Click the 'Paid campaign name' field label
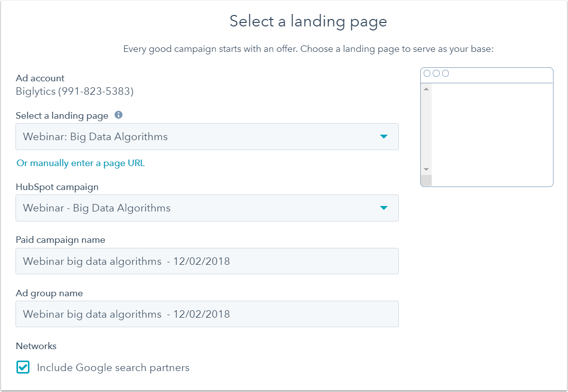 [60, 240]
